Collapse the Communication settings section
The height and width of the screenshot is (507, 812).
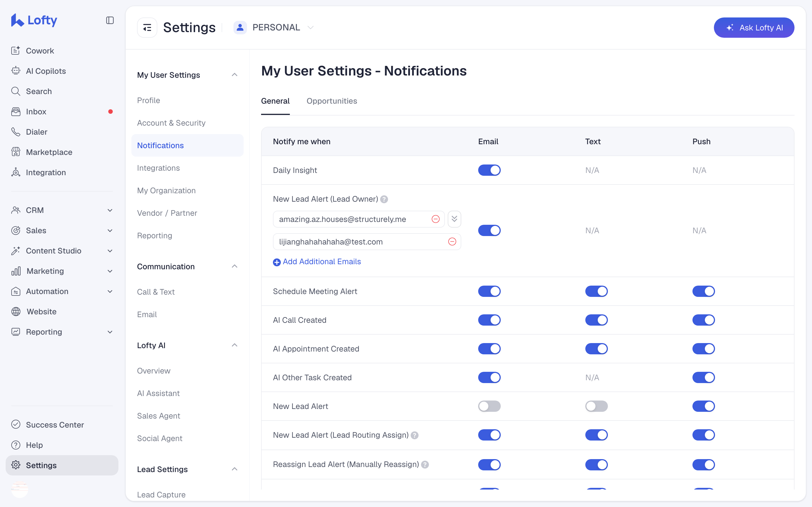235,266
